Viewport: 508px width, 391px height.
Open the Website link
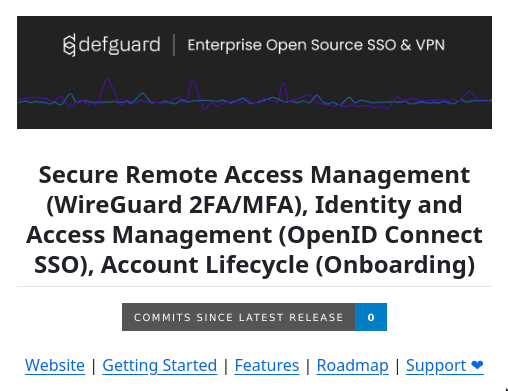55,365
